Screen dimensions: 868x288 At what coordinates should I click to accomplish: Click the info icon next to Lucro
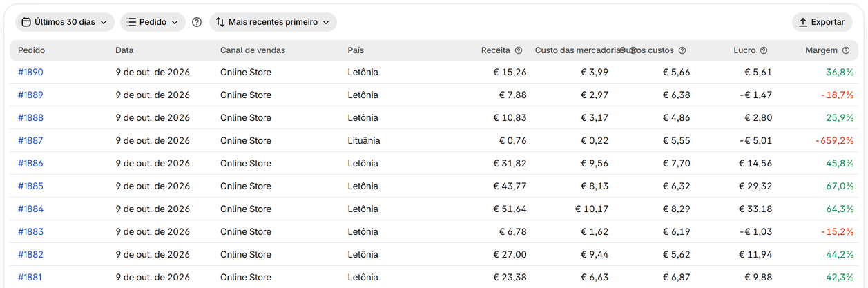coord(764,50)
